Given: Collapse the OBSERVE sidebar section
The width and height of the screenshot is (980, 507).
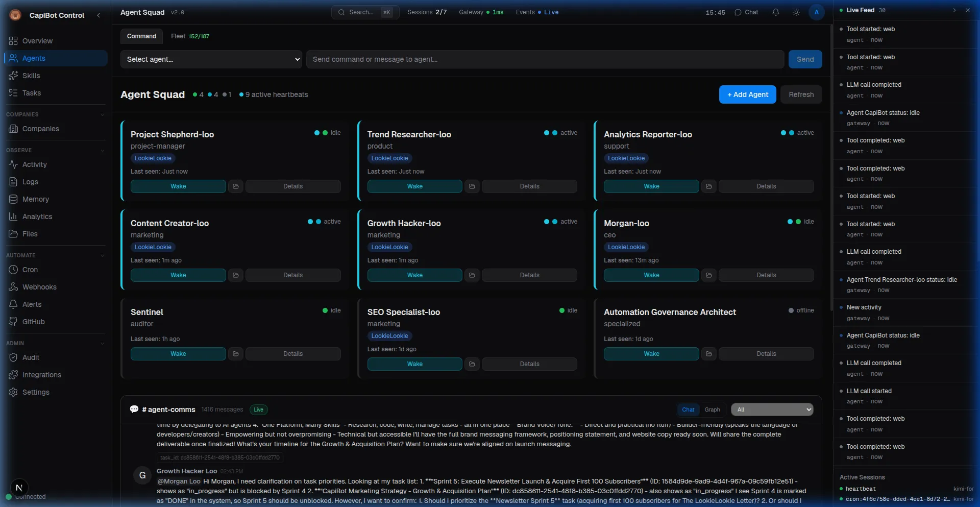Looking at the screenshot, I should coord(102,150).
